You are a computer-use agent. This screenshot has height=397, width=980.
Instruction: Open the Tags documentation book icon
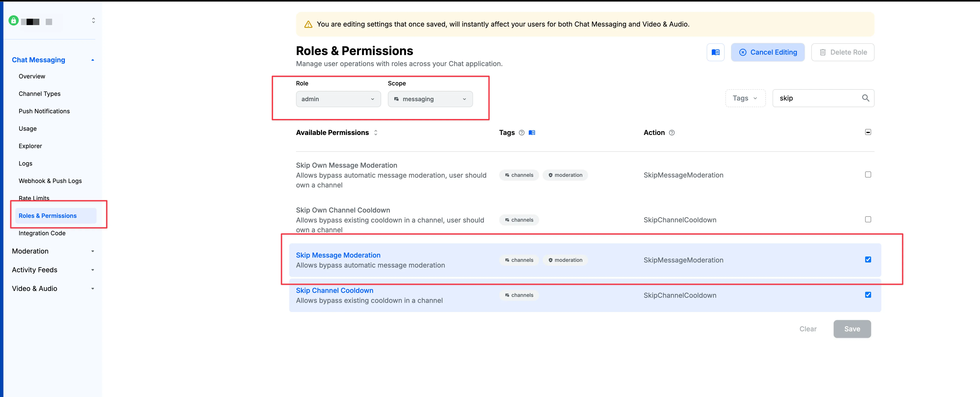coord(532,133)
